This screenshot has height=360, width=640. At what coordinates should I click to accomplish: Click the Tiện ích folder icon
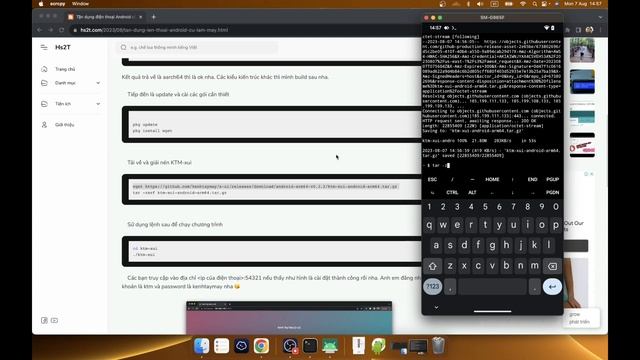click(x=44, y=104)
